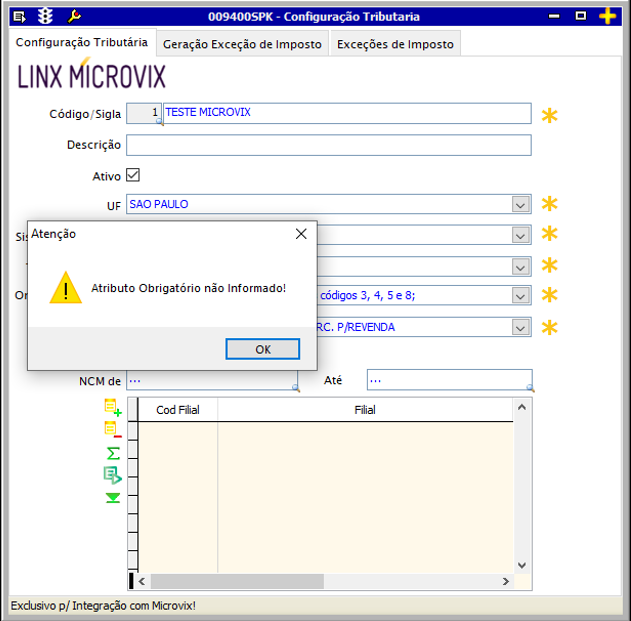
Task: Click the grid's scroll right arrow
Action: (506, 581)
